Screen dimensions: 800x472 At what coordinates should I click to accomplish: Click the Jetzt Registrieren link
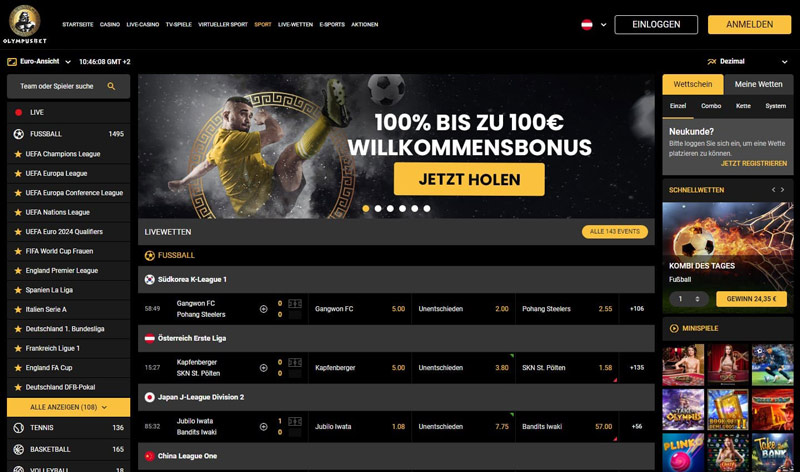tap(754, 163)
